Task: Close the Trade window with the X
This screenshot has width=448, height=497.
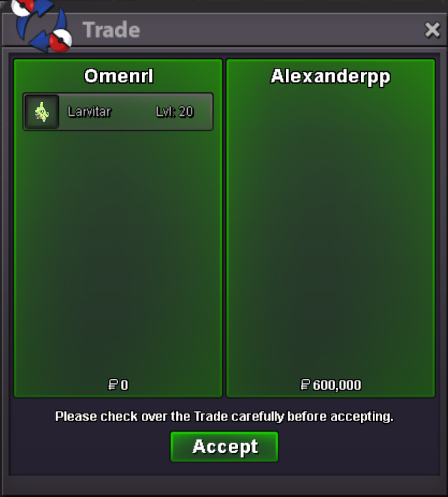Action: pyautogui.click(x=432, y=30)
